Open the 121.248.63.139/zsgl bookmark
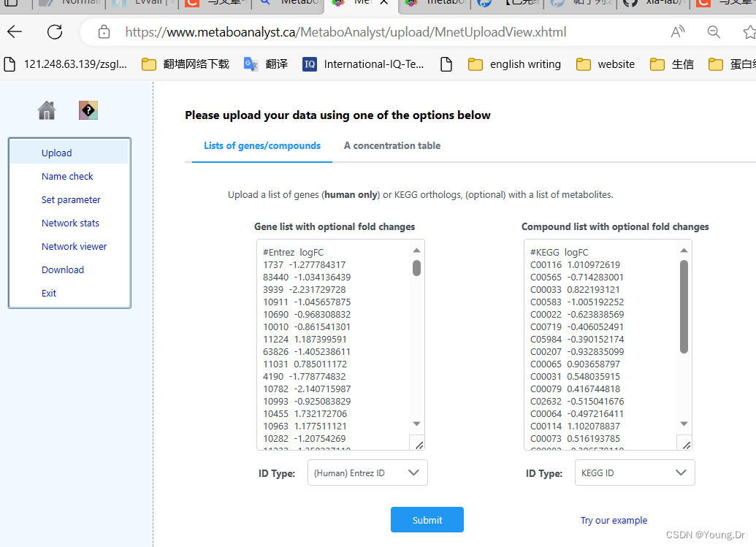Screen dimensions: 756x547 57,64
